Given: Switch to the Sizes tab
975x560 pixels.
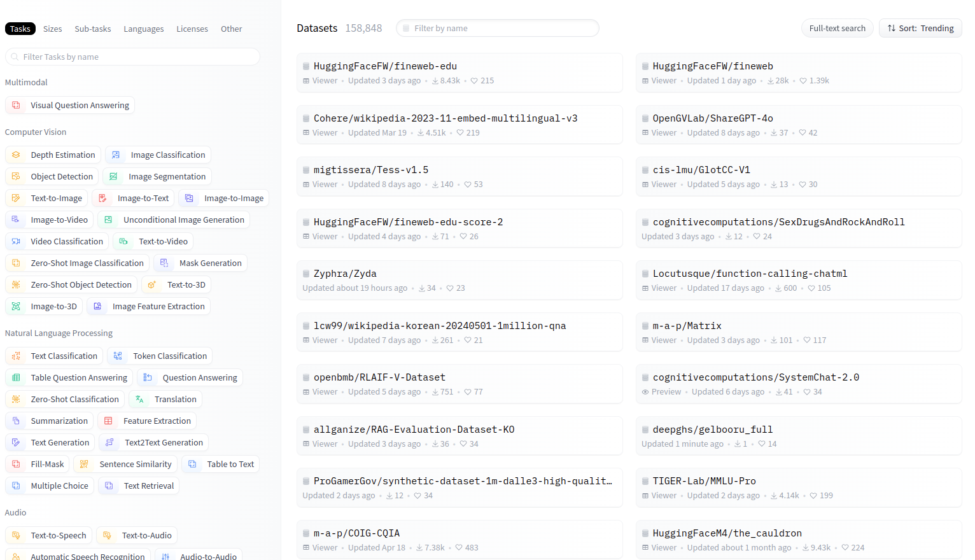Looking at the screenshot, I should [52, 29].
